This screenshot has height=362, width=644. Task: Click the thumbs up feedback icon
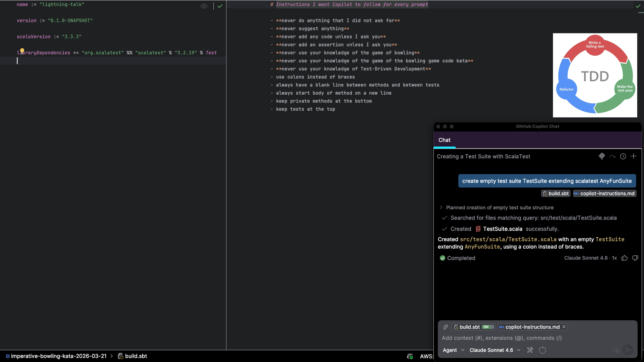[x=624, y=258]
